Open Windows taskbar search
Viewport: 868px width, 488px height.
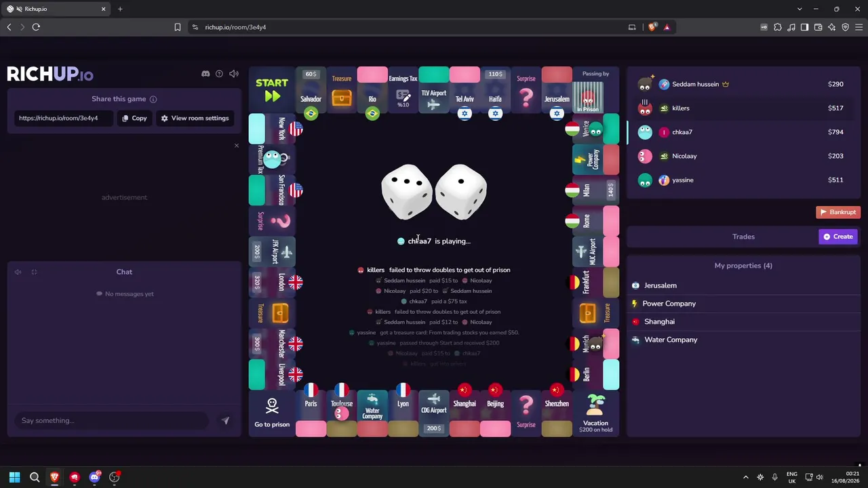pos(35,477)
